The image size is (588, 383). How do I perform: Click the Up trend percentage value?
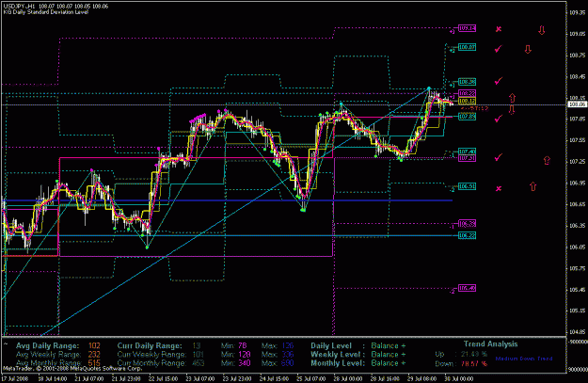pyautogui.click(x=474, y=354)
